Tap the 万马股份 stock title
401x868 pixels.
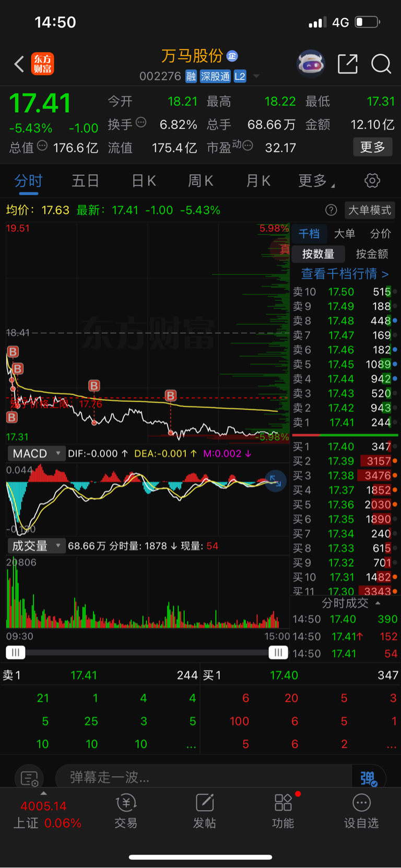pyautogui.click(x=192, y=56)
